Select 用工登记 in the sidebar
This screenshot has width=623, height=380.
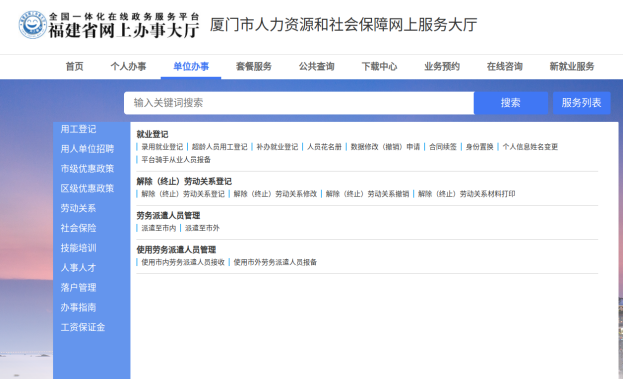(78, 129)
